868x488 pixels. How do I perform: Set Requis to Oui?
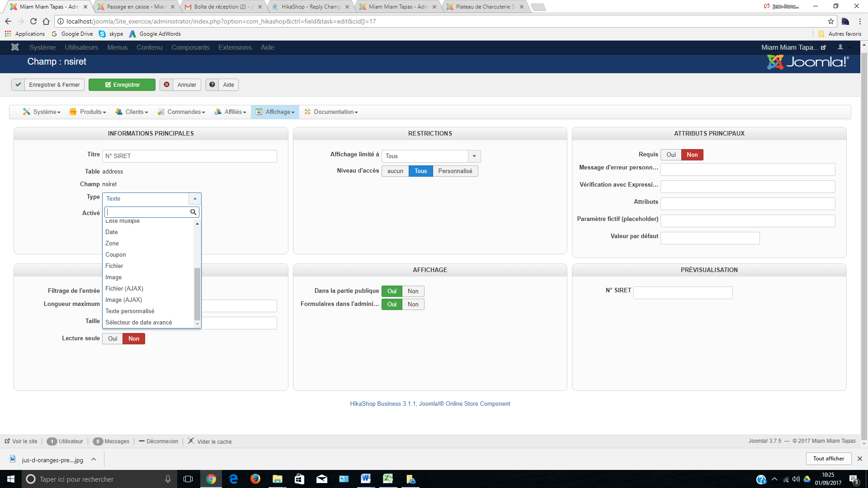tap(671, 155)
